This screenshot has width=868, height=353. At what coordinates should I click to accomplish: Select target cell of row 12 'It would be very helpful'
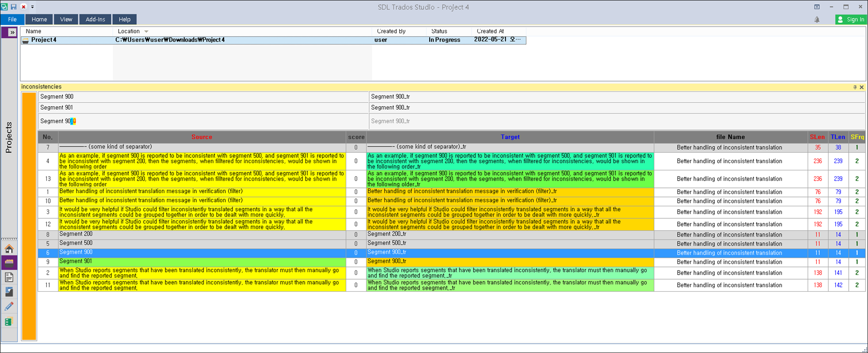(510, 225)
